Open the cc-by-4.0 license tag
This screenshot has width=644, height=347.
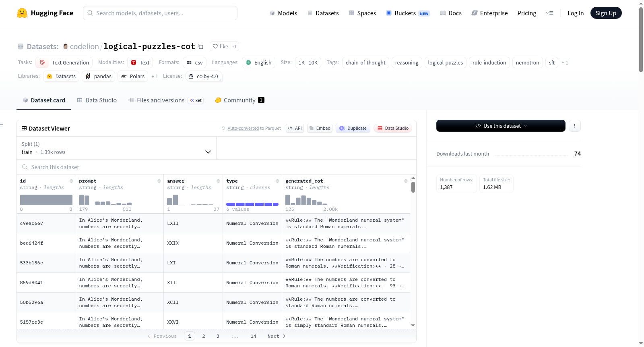[x=204, y=76]
